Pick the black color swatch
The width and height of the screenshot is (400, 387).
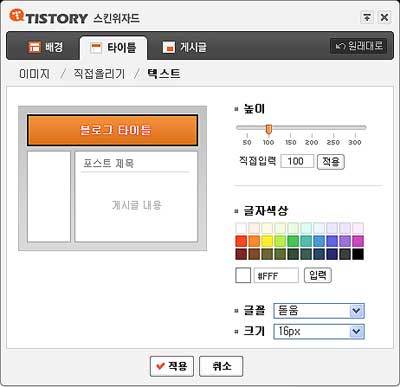click(358, 254)
